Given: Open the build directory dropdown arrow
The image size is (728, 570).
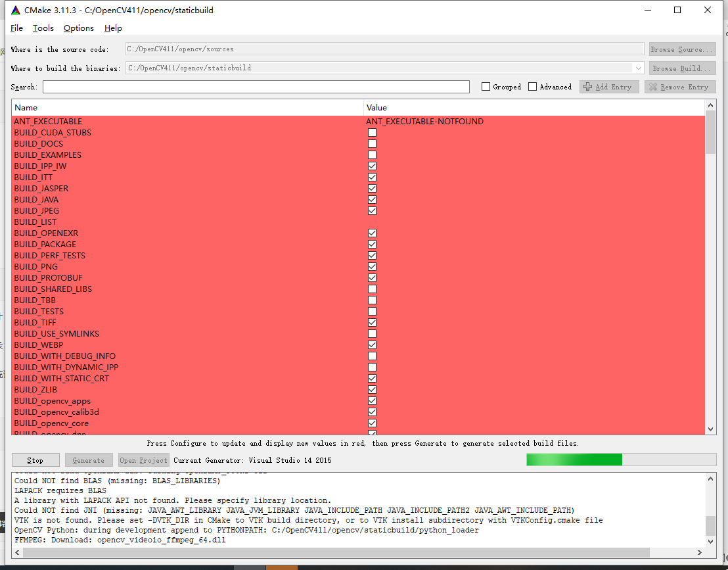Looking at the screenshot, I should click(x=638, y=68).
